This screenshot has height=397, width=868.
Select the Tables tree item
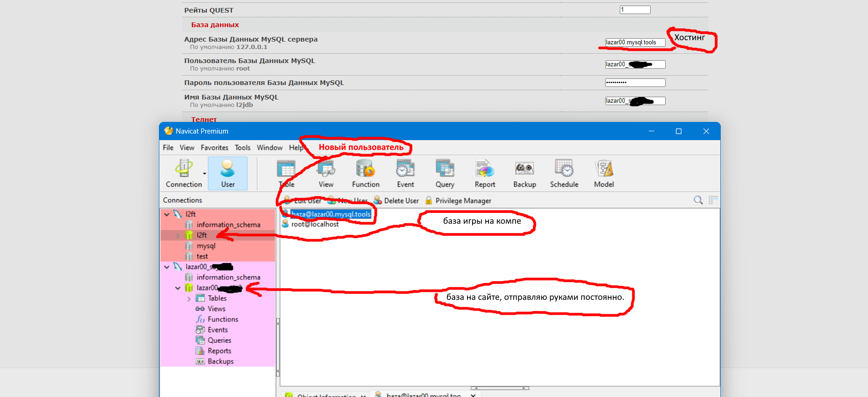217,298
